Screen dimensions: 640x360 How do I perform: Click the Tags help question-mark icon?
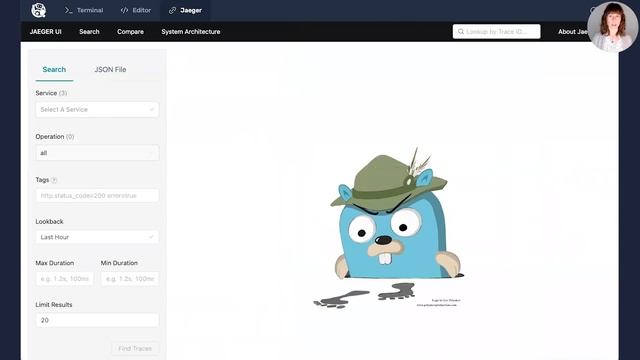(x=54, y=180)
